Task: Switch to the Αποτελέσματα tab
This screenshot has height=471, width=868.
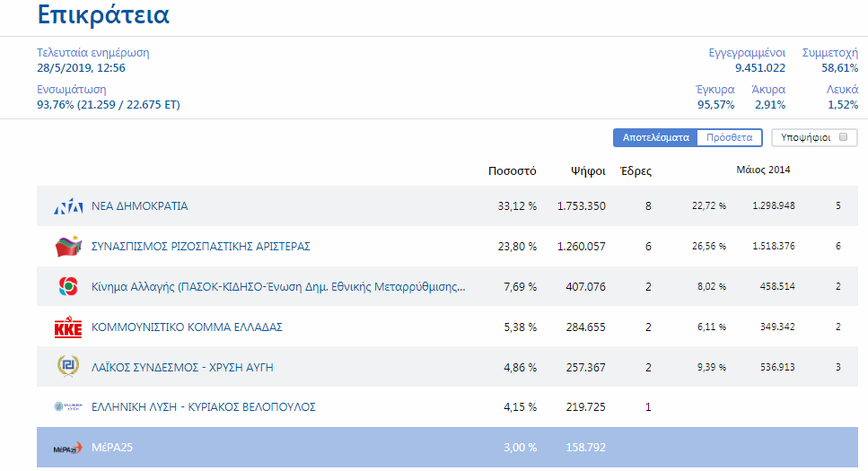Action: coord(655,137)
